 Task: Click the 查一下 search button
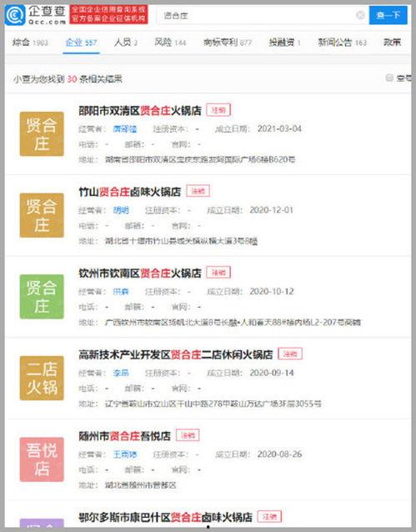click(388, 15)
